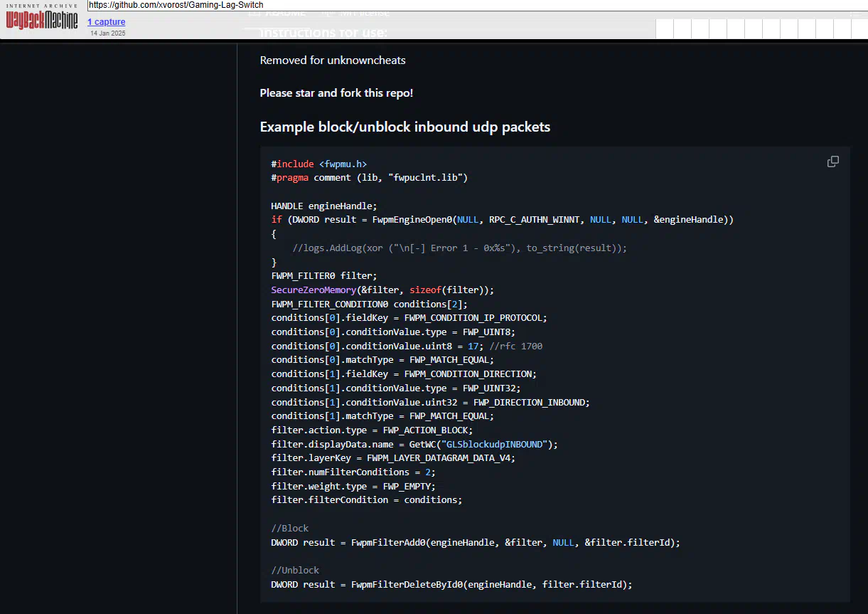
Task: Copy the code block with copy icon
Action: pos(832,162)
